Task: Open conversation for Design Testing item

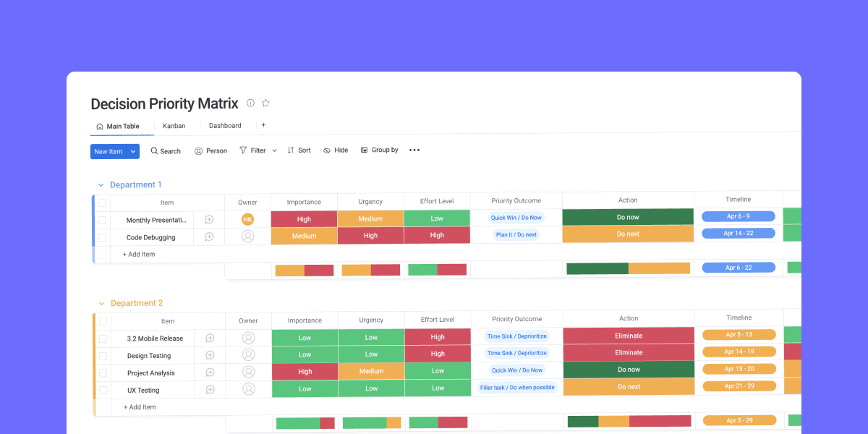Action: tap(210, 355)
